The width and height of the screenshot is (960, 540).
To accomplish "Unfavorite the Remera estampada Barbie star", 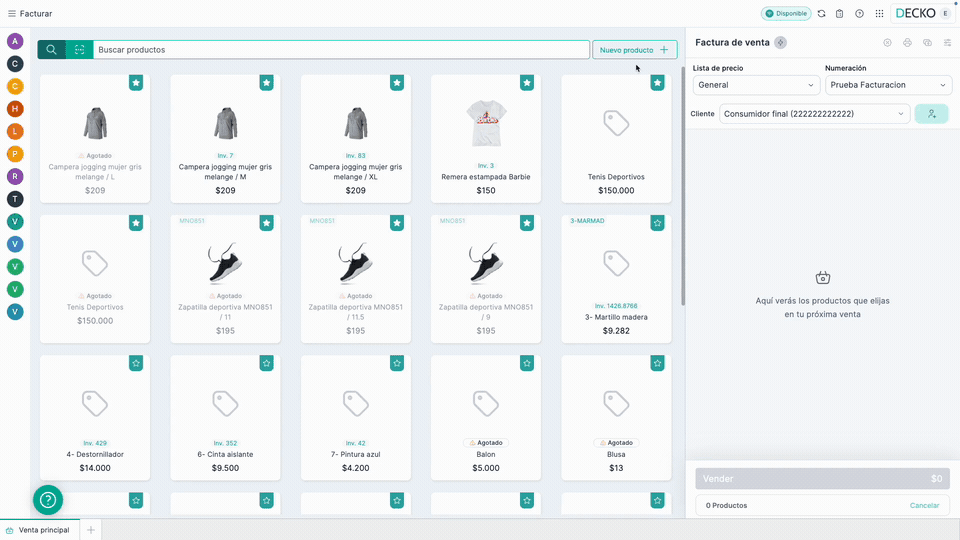I will pos(527,83).
